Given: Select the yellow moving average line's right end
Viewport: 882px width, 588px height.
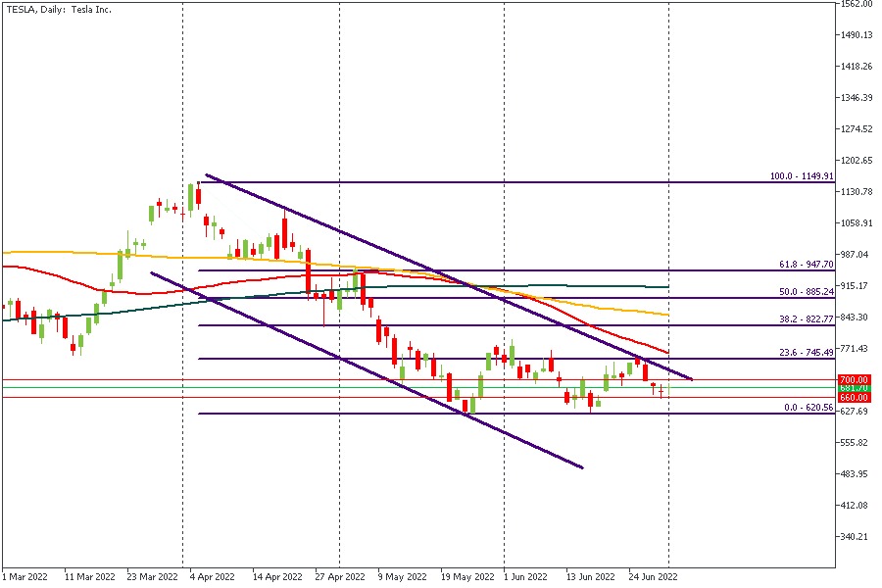Looking at the screenshot, I should tap(666, 316).
